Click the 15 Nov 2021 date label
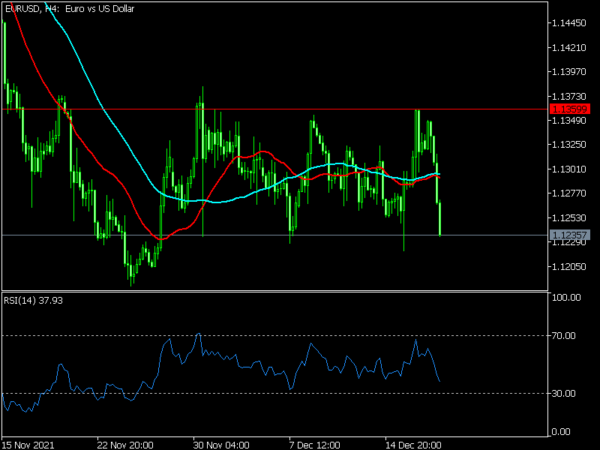Viewport: 600px width, 450px height. coord(29,441)
